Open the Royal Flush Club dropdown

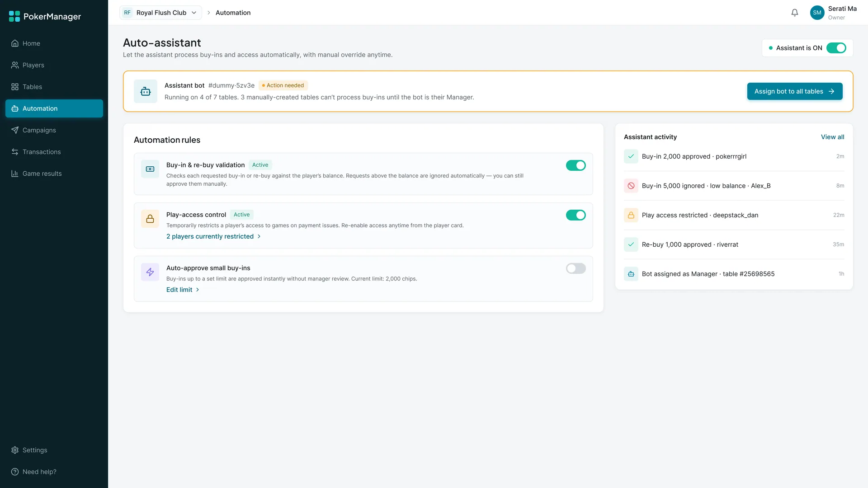160,13
